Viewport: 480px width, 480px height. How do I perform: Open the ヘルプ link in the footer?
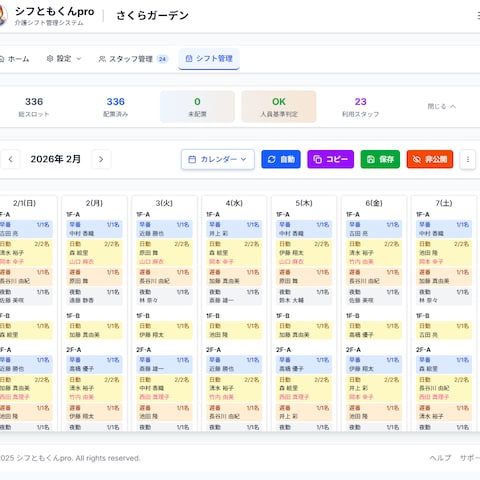click(x=440, y=458)
